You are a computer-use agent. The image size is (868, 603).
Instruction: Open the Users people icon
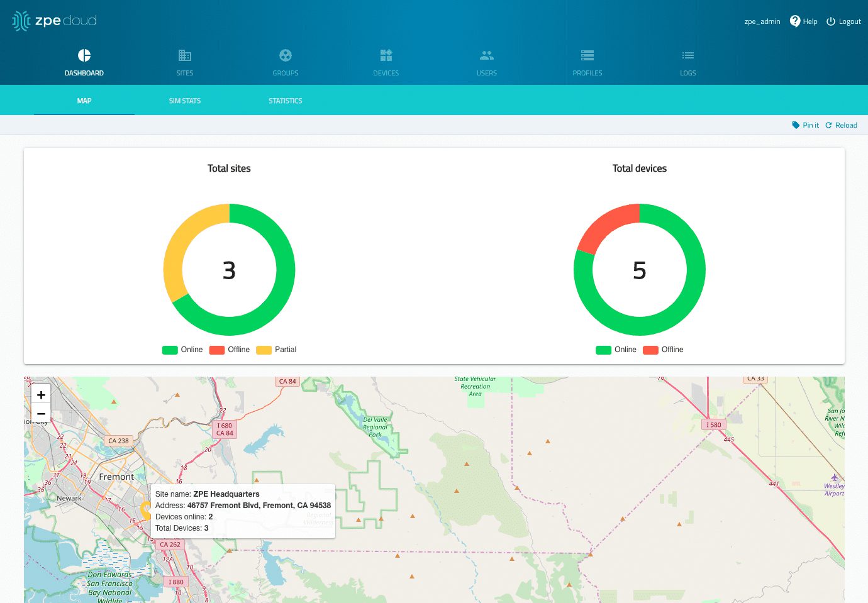click(x=486, y=56)
